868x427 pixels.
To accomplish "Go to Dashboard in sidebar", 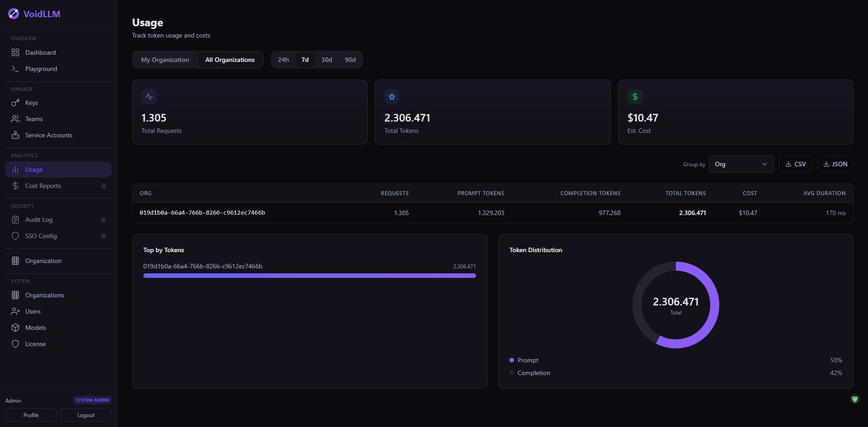I will coord(58,52).
